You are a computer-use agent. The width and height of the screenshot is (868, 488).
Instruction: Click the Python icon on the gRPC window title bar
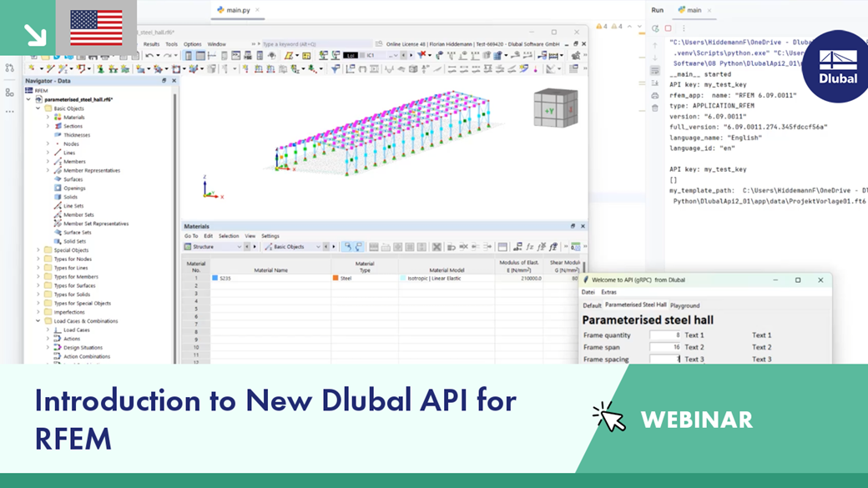click(585, 279)
